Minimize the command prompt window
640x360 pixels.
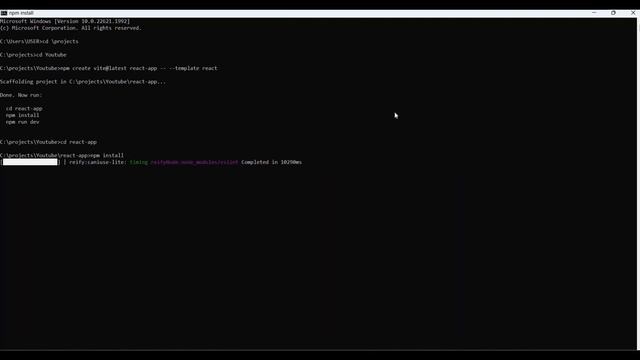click(594, 13)
